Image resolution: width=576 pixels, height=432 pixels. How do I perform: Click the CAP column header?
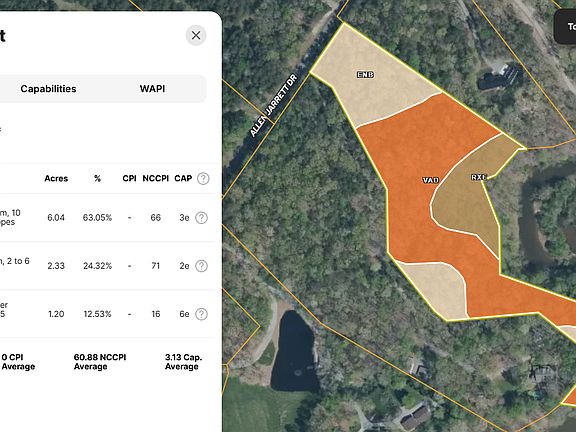183,179
